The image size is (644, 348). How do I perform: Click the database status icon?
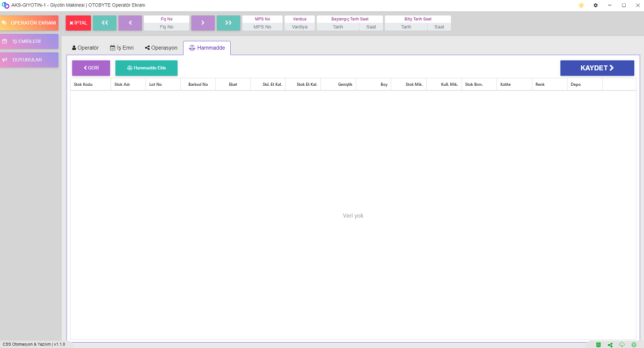[x=598, y=344]
